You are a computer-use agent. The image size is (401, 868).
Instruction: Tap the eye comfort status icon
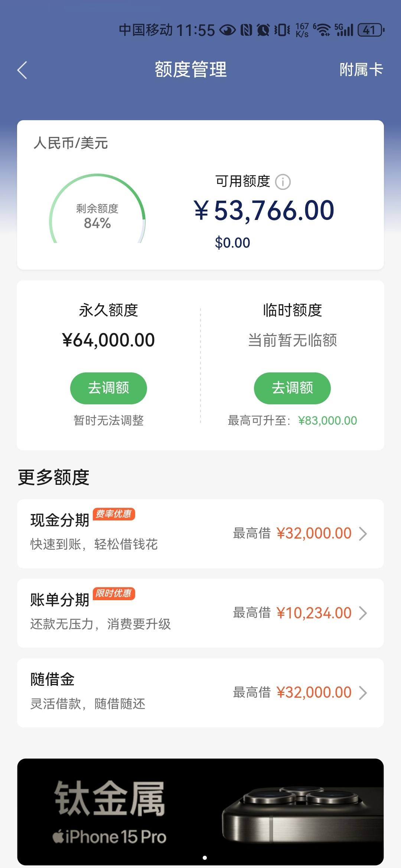click(x=227, y=30)
